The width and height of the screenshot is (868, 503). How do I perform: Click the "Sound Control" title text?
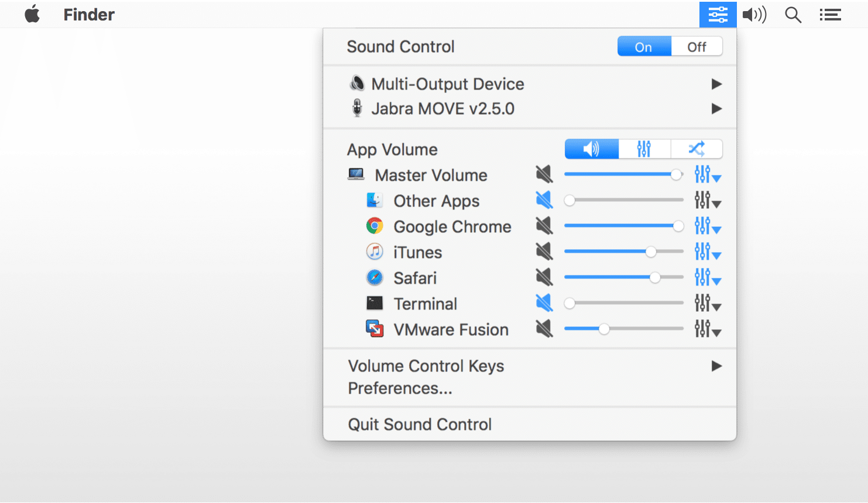[401, 47]
